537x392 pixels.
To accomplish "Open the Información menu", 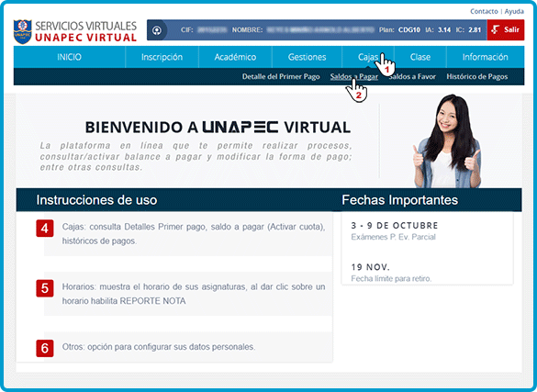I will (486, 57).
